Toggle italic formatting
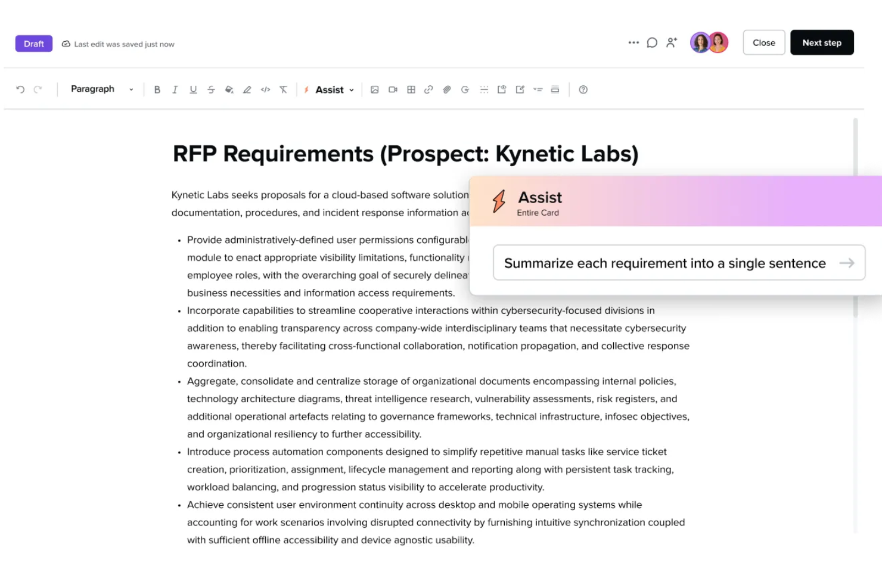The width and height of the screenshot is (882, 588). tap(175, 89)
